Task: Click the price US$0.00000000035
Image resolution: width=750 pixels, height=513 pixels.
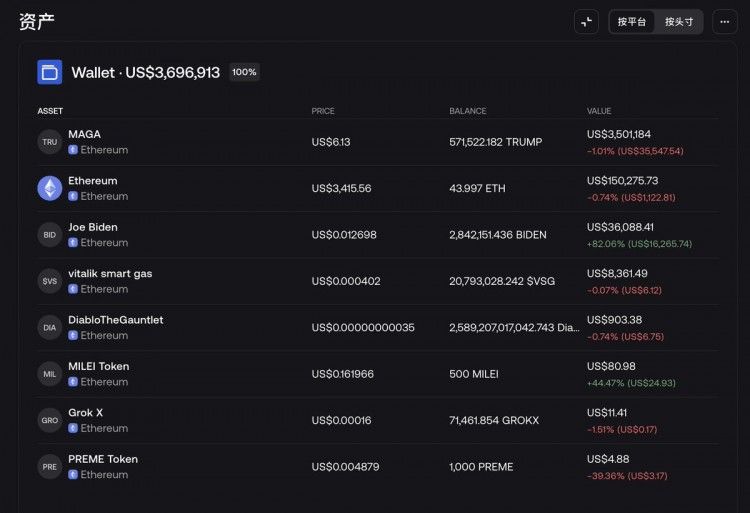Action: click(x=363, y=327)
